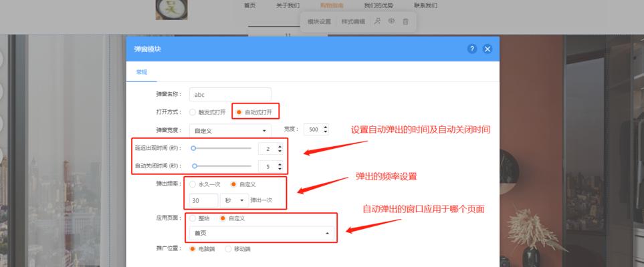
Task: Expand the 首页 page selection dropdown
Action: [262, 234]
